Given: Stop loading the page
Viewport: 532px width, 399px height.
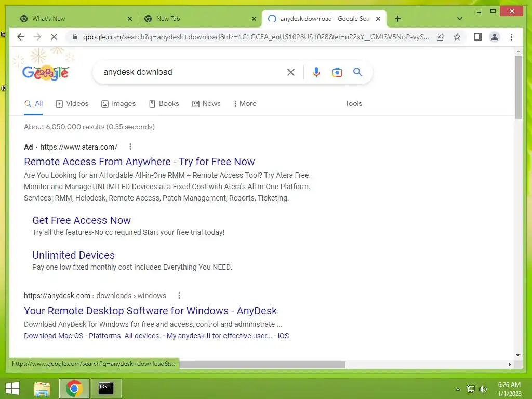Looking at the screenshot, I should [x=54, y=37].
